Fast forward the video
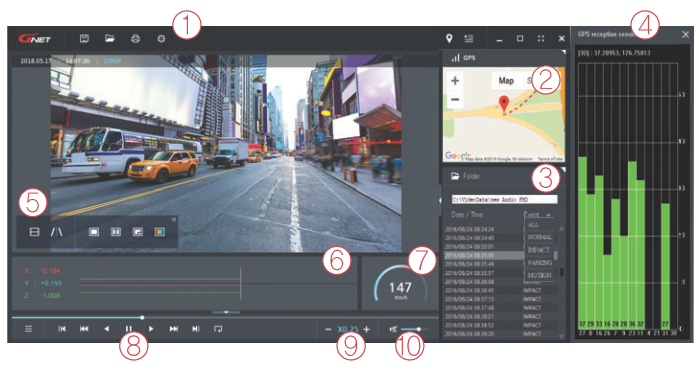699x370 pixels. tap(173, 329)
